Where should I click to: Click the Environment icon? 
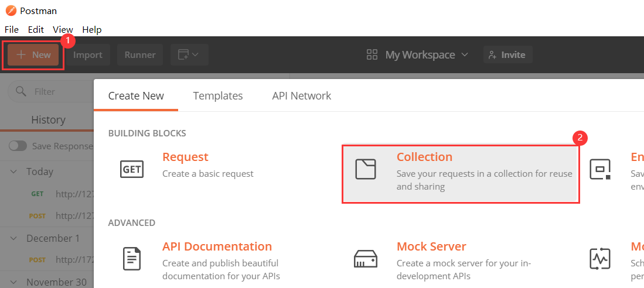600,169
